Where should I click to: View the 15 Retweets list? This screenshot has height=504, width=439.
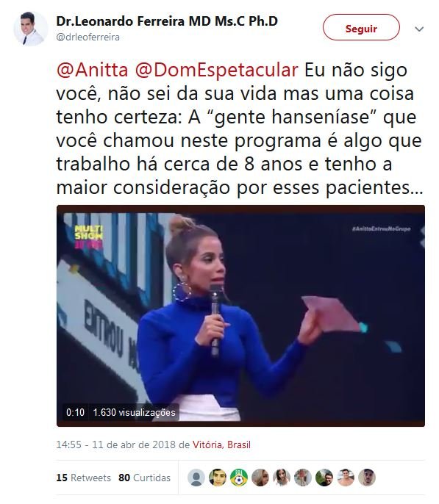(83, 478)
